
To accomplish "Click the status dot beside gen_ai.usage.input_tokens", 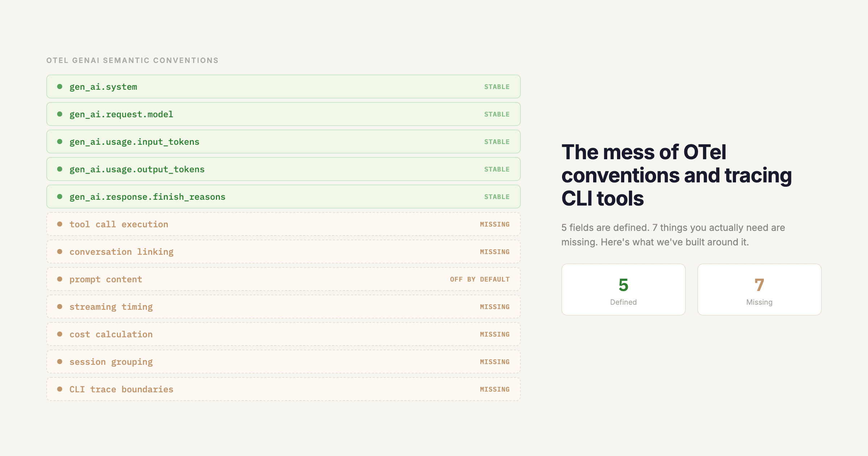I will (60, 142).
